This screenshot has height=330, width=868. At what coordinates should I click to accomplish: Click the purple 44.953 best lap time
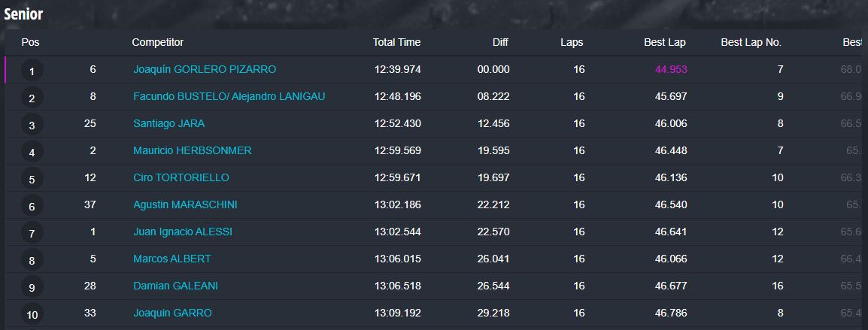tap(671, 70)
